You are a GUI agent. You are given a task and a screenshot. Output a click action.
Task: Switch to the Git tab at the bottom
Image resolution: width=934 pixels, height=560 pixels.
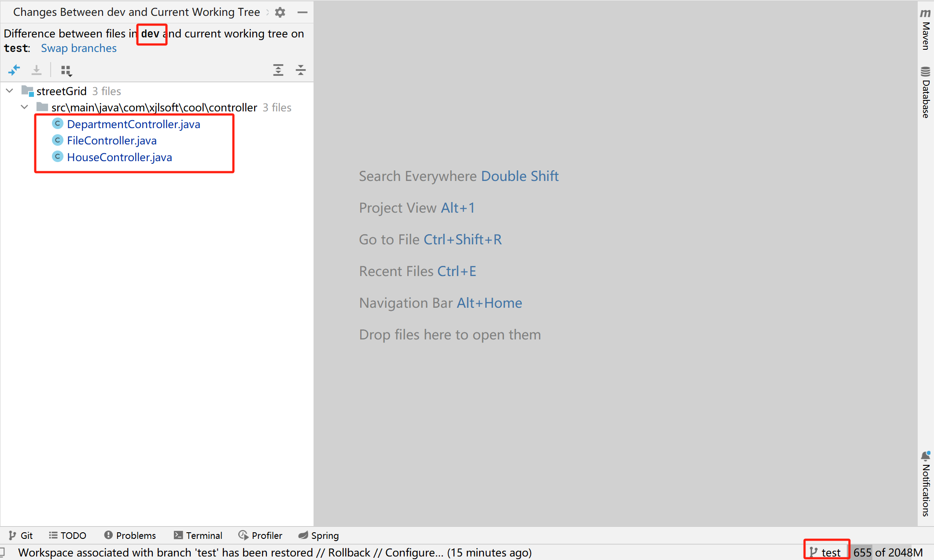(x=20, y=535)
